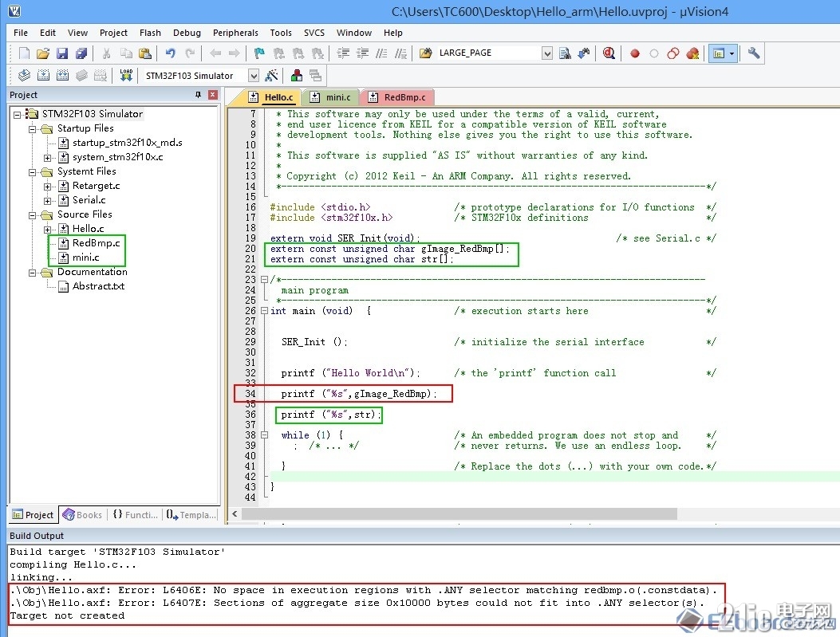
Task: Click the Cut scissors icon
Action: (x=106, y=53)
